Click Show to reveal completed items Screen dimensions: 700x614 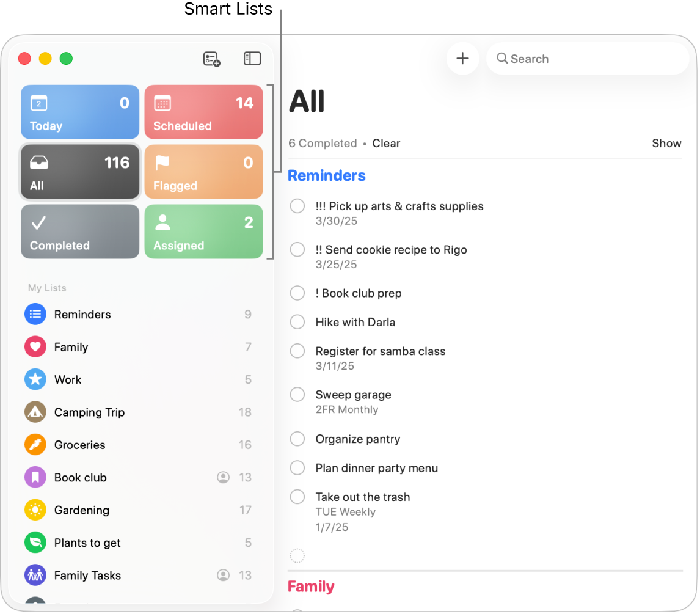666,143
